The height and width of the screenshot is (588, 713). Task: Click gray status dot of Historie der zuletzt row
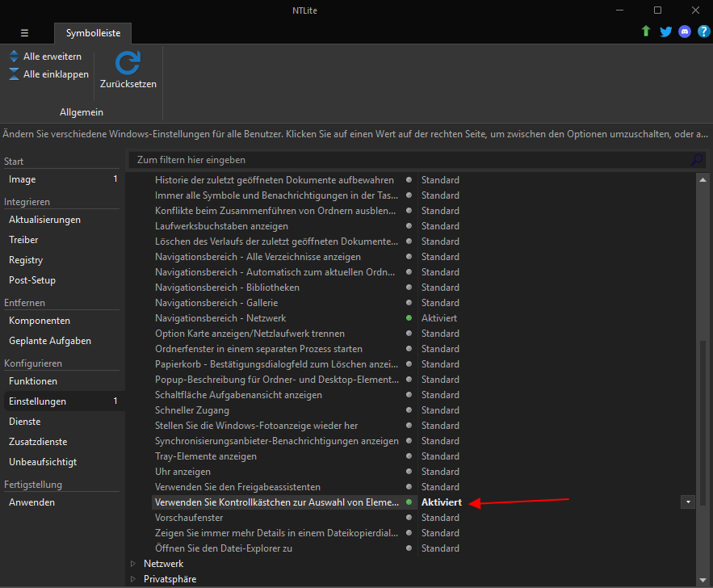click(409, 179)
